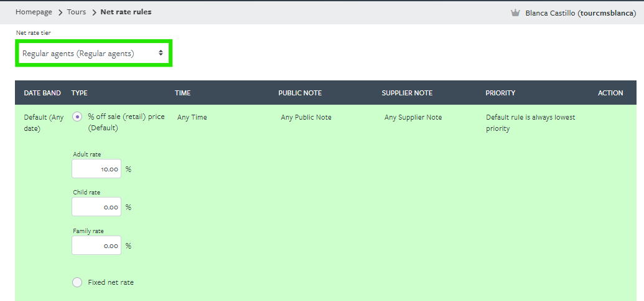
Task: Click the 'Any Supplier Note' cell
Action: [413, 117]
